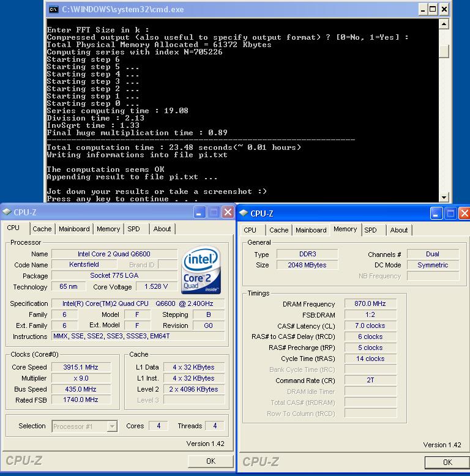Screen dimensions: 470x476
Task: Close the left CPU-Z window
Action: coord(228,212)
